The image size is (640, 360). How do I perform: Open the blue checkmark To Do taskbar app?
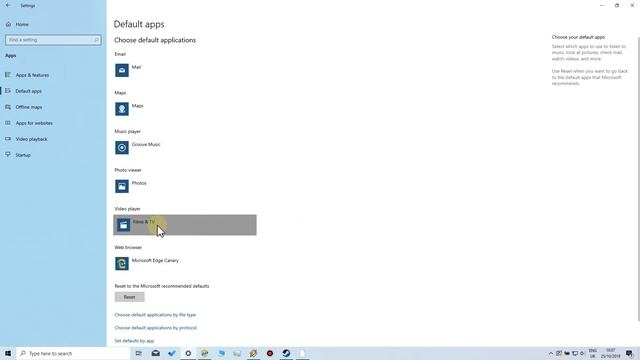[x=172, y=353]
